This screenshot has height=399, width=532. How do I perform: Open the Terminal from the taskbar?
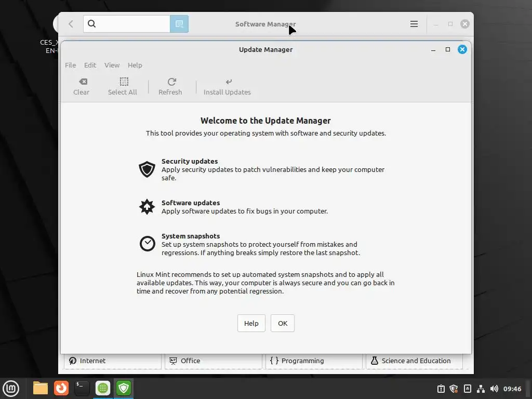tap(82, 388)
